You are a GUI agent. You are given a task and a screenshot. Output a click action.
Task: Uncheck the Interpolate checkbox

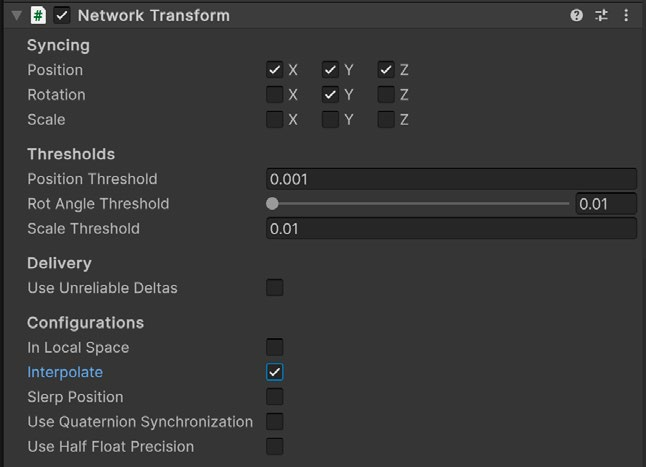click(x=274, y=372)
